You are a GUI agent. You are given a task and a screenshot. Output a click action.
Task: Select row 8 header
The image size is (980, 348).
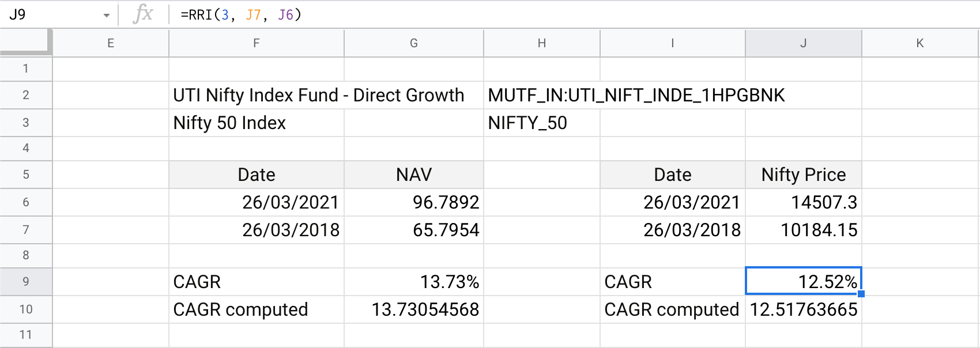coord(26,255)
